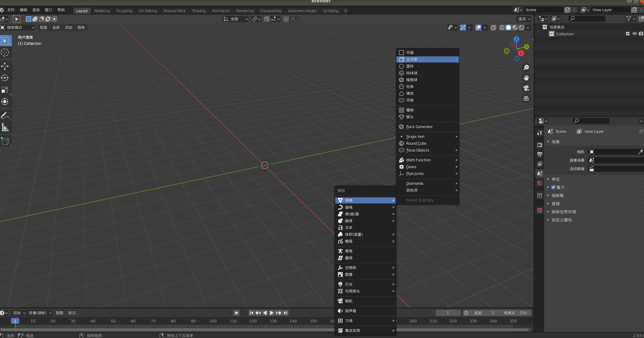Expand the 音频 audio panel

pyautogui.click(x=555, y=203)
